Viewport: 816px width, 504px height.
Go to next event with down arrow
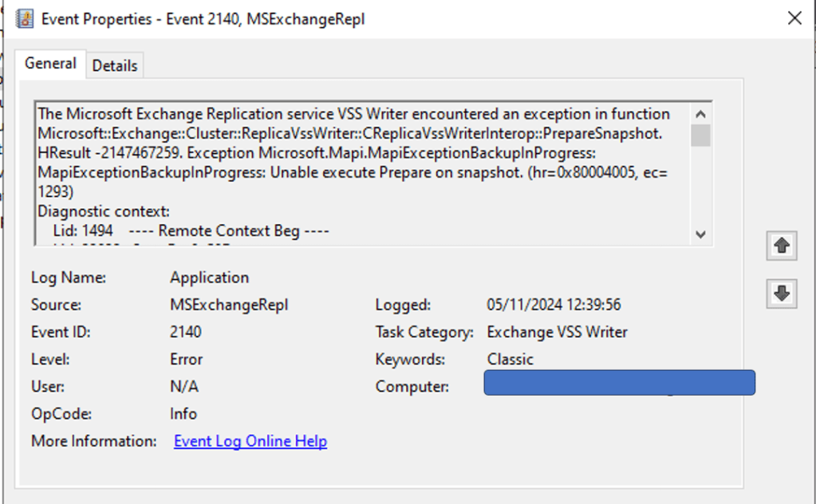pos(782,293)
